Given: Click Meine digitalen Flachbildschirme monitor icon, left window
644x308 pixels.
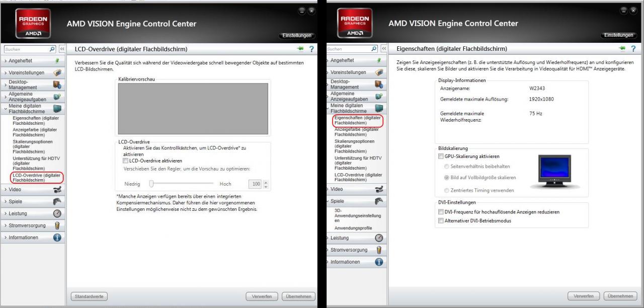Looking at the screenshot, I should [57, 108].
